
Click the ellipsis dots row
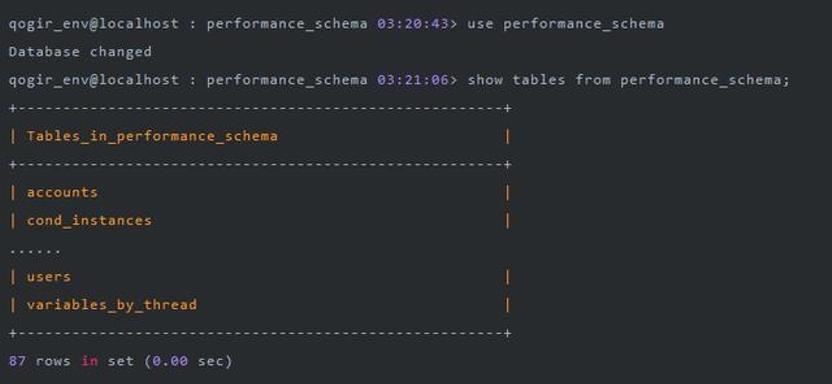(35, 250)
